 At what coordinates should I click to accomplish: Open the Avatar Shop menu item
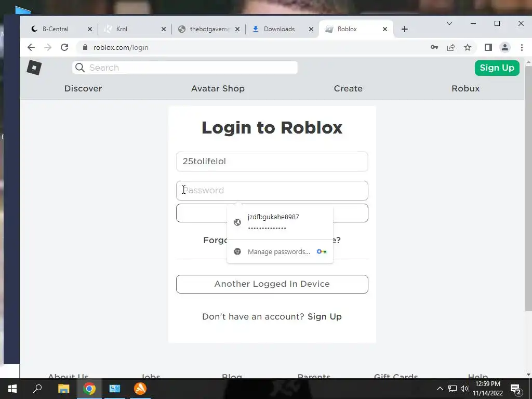tap(218, 88)
